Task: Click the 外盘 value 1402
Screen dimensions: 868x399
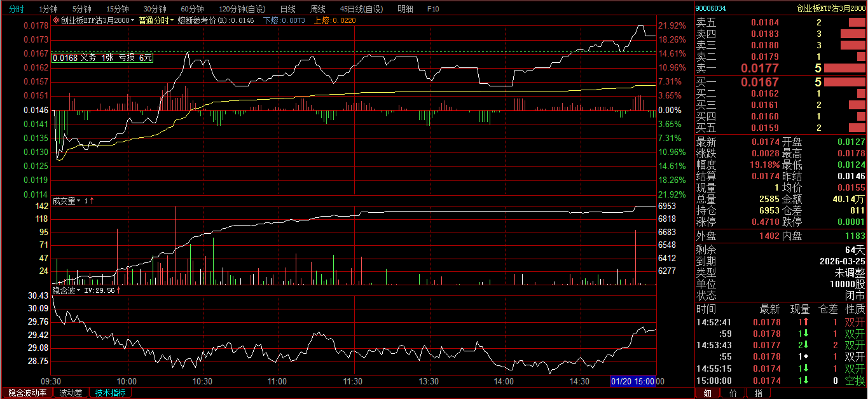Action: [769, 236]
